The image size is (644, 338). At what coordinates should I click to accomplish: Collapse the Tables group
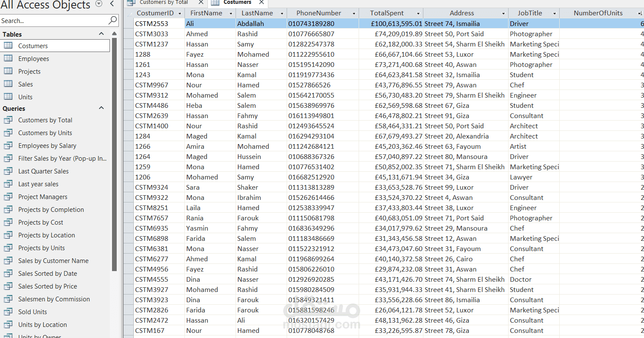click(x=101, y=34)
